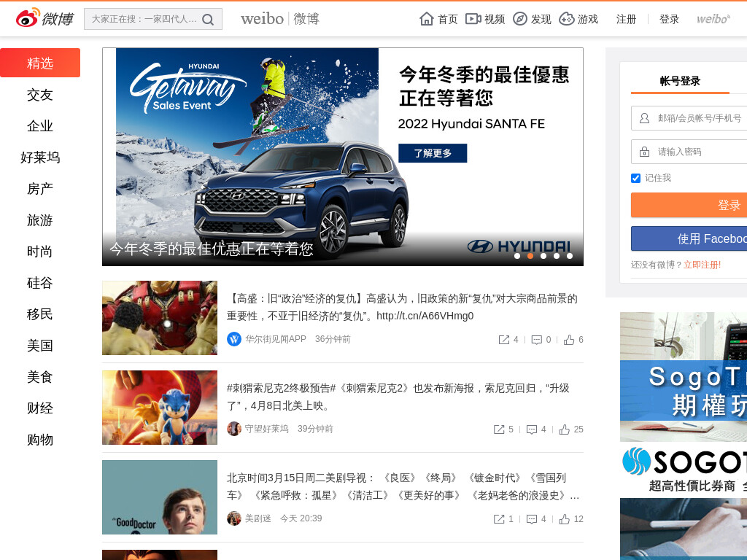The height and width of the screenshot is (560, 747).
Task: Select the 旅游 category
Action: (x=40, y=220)
